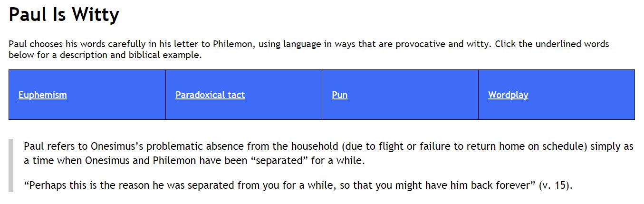
Task: Open the Wordplay link
Action: tap(508, 95)
